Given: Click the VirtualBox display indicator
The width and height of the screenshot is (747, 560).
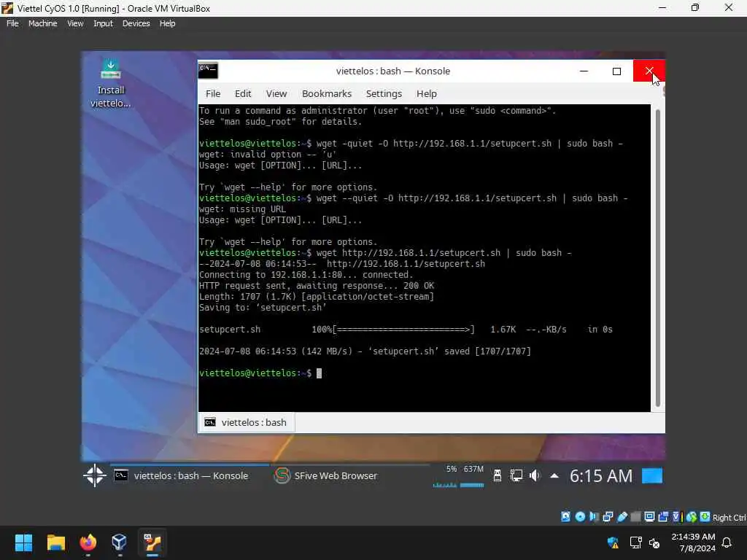Looking at the screenshot, I should 649,517.
